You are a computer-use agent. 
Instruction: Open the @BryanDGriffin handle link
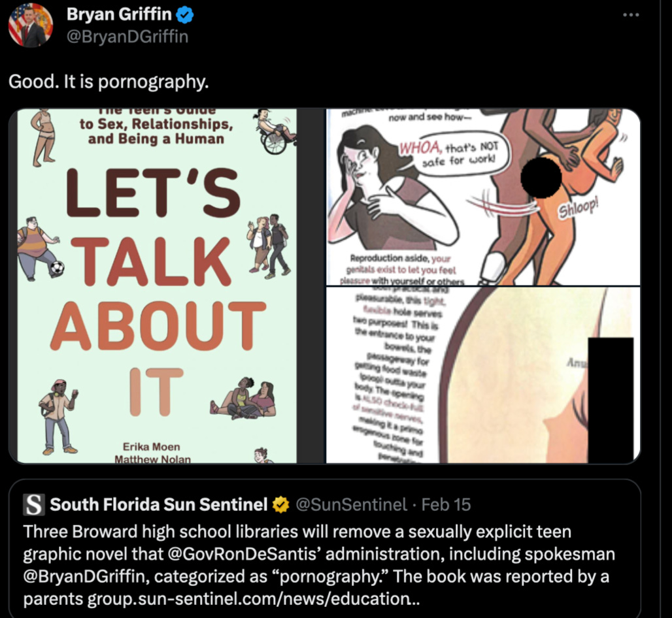click(x=127, y=37)
